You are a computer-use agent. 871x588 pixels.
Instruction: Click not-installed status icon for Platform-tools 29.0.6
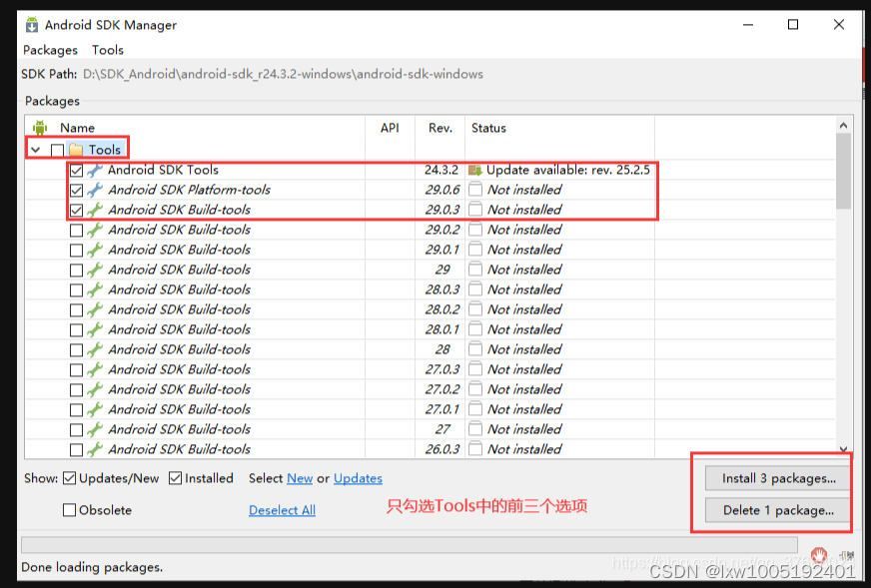474,190
